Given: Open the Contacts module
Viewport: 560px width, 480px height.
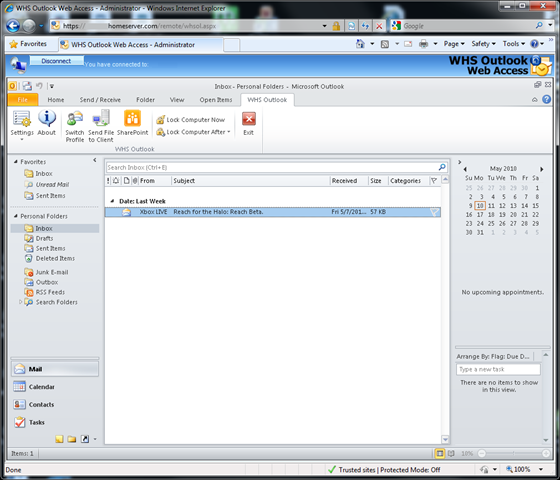Looking at the screenshot, I should 55,405.
